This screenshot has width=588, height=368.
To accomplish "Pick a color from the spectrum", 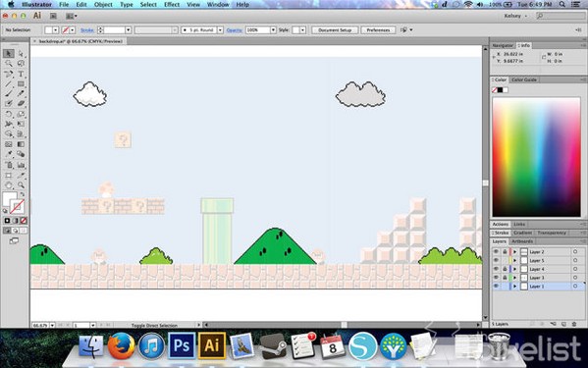I will pos(536,157).
